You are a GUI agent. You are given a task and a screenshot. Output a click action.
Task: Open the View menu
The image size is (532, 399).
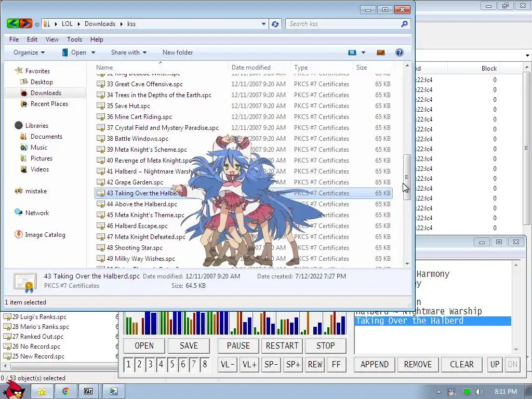[52, 39]
